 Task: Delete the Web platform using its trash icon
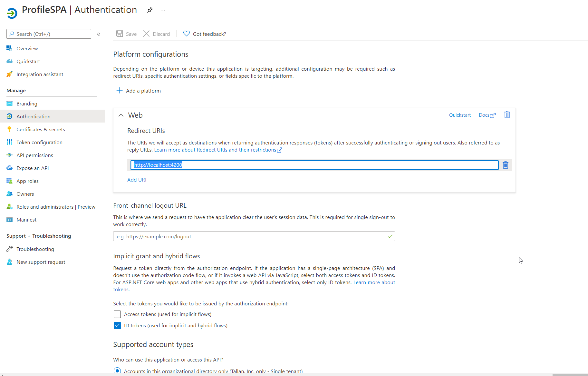tap(506, 115)
